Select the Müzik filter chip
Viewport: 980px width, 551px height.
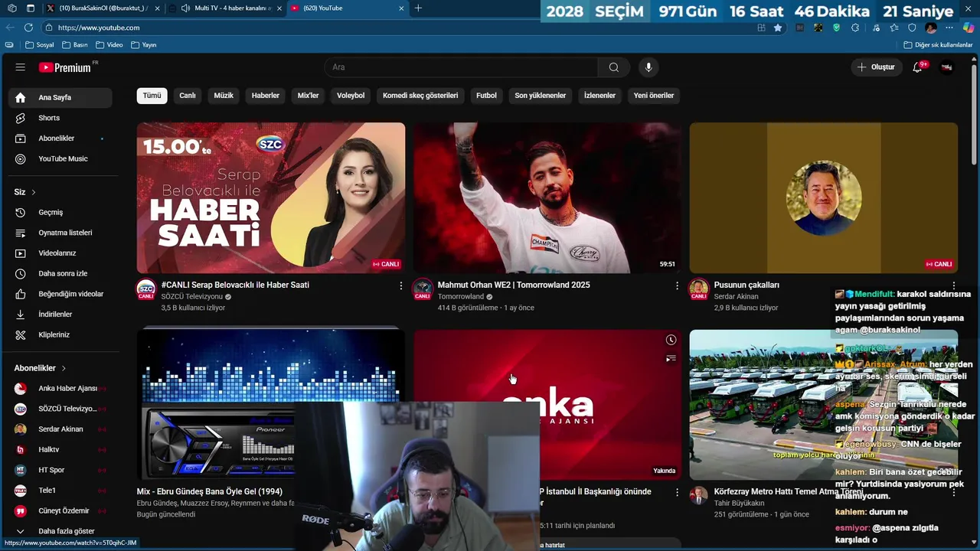point(224,96)
